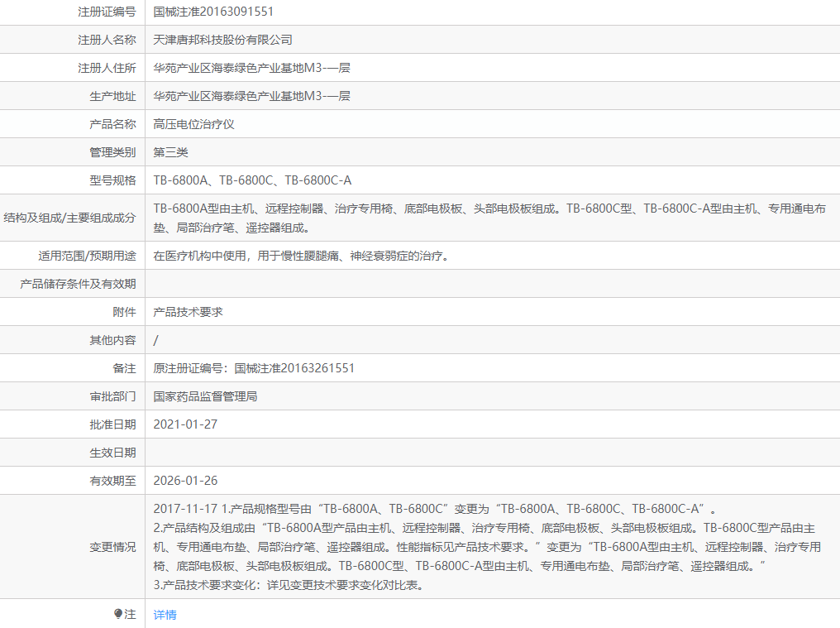Click the 变更情况 label
This screenshot has height=628, width=840.
(113, 547)
